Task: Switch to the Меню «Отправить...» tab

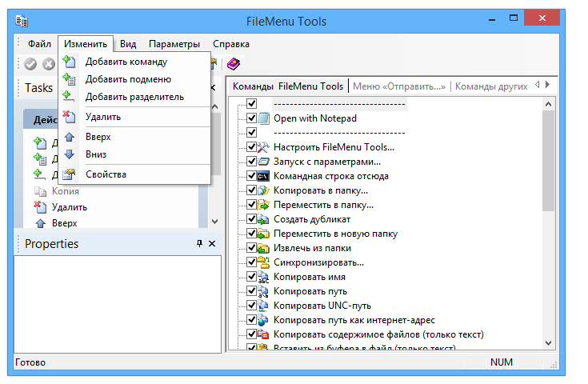Action: click(x=398, y=86)
